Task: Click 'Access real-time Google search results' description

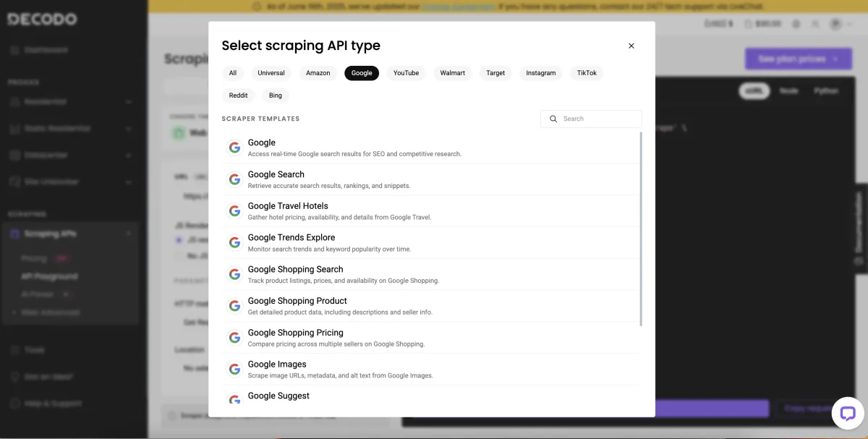Action: (x=354, y=154)
